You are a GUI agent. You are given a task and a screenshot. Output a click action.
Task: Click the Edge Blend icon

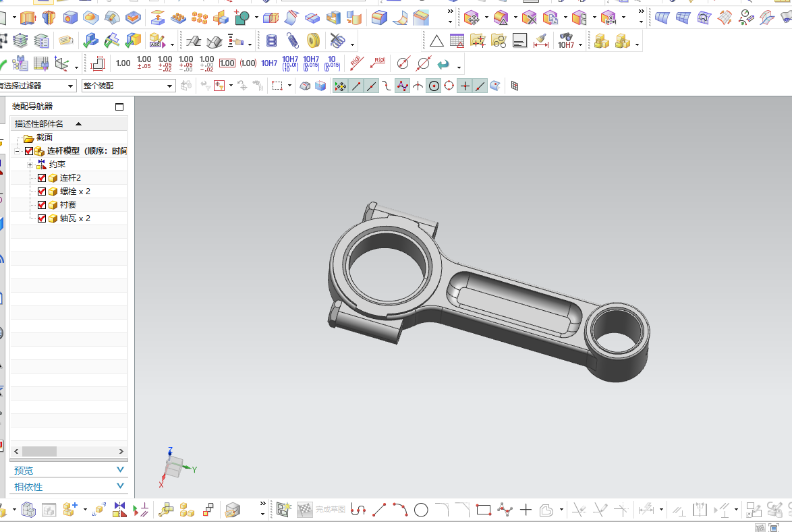(379, 18)
